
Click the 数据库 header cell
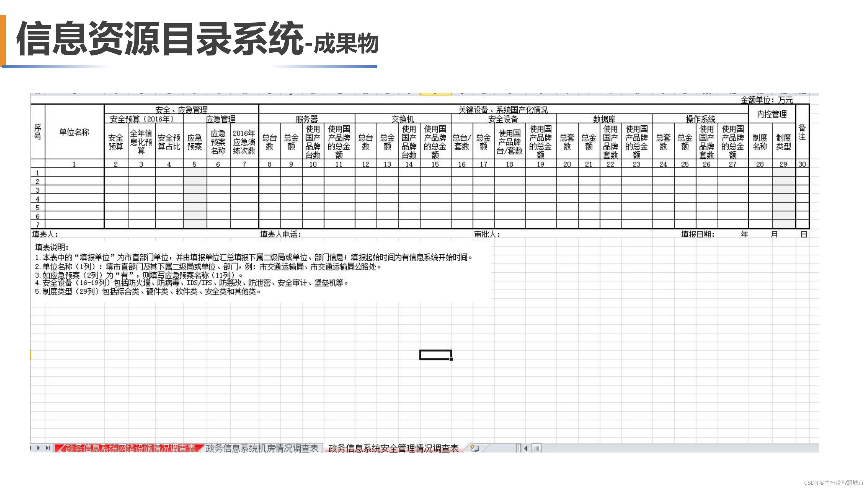click(x=604, y=119)
